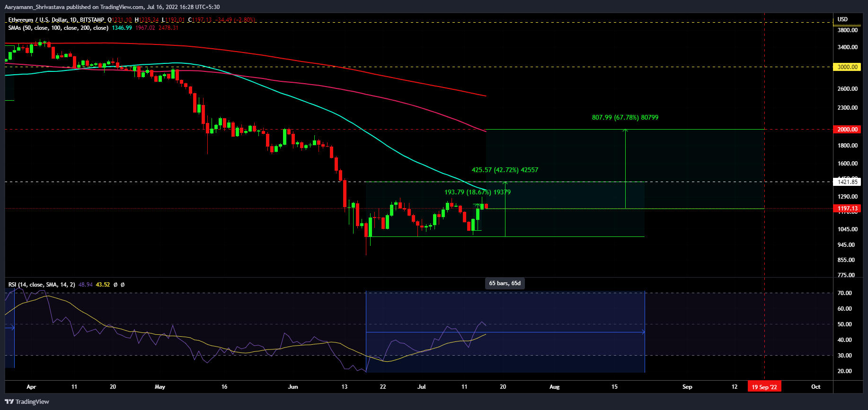Viewport: 868px width, 410px height.
Task: Click the 50.00 RSI axis value
Action: 844,324
